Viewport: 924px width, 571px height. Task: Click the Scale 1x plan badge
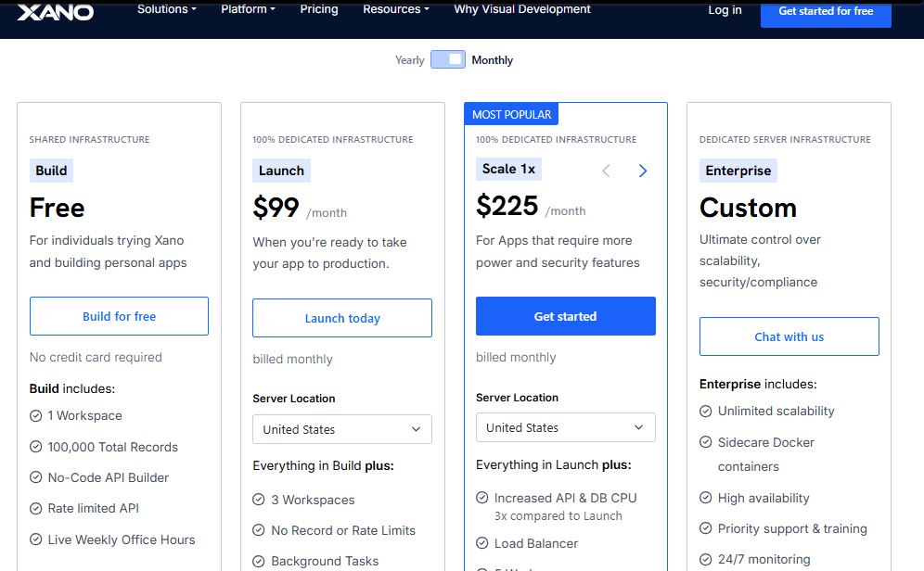click(x=508, y=169)
